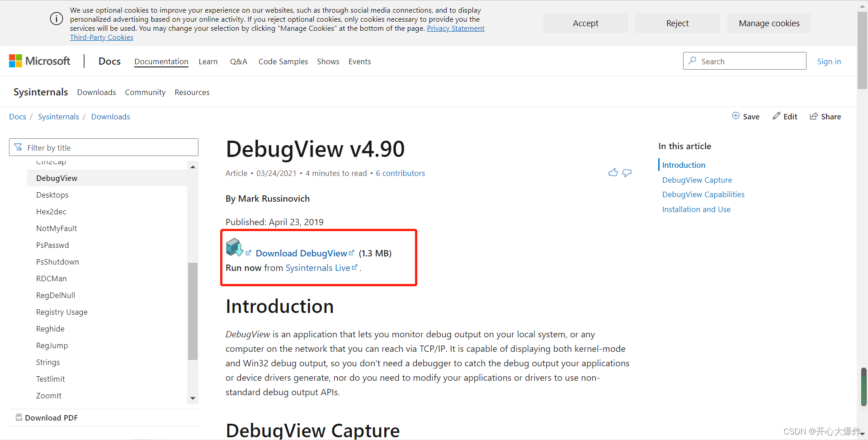This screenshot has width=868, height=440.
Task: Rate the article unhelpful with thumbs down
Action: tap(627, 173)
